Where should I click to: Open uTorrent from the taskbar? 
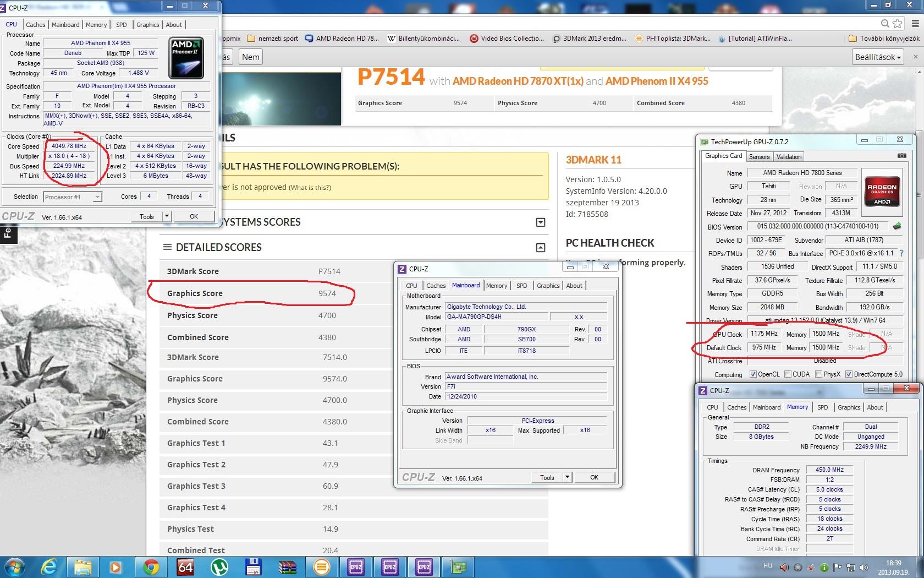[219, 567]
